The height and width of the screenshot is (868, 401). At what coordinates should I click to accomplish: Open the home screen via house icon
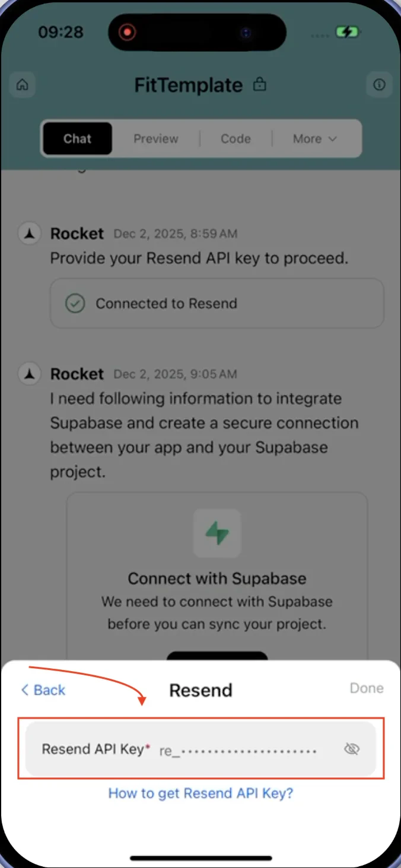point(22,85)
